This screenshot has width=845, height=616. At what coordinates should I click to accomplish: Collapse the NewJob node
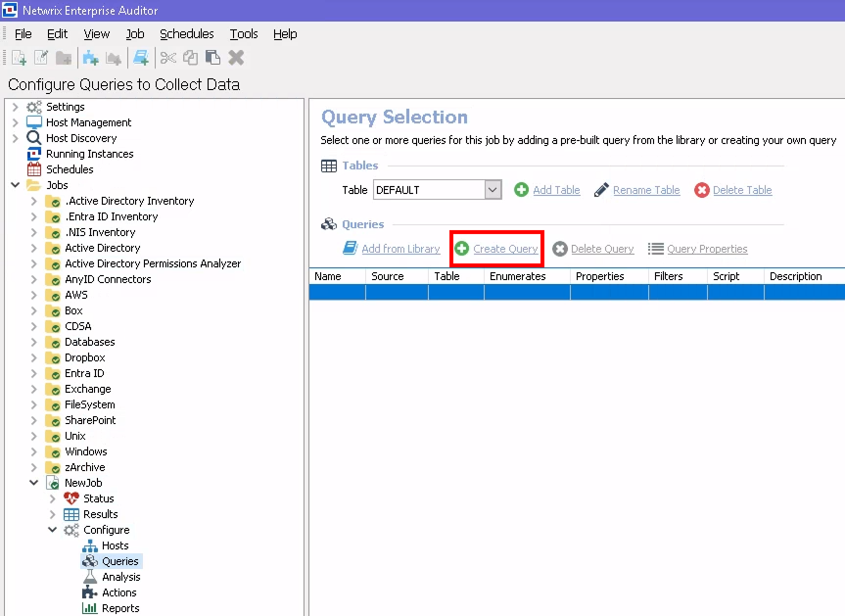[34, 483]
